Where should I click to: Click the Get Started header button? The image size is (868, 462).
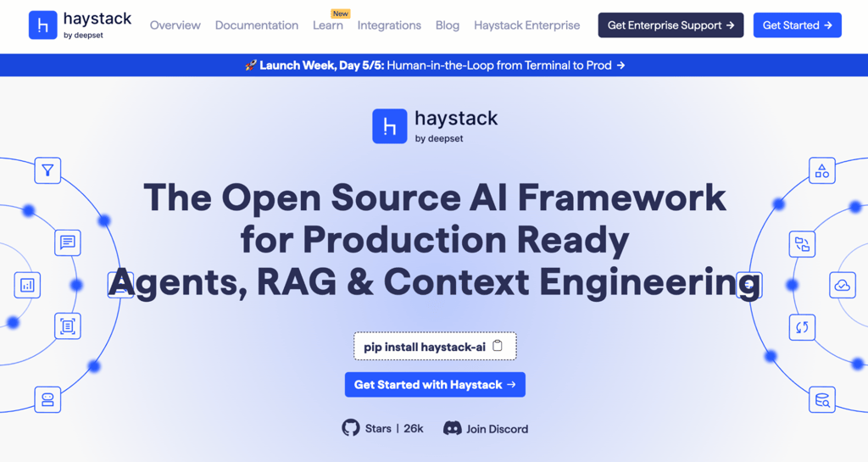pyautogui.click(x=797, y=25)
